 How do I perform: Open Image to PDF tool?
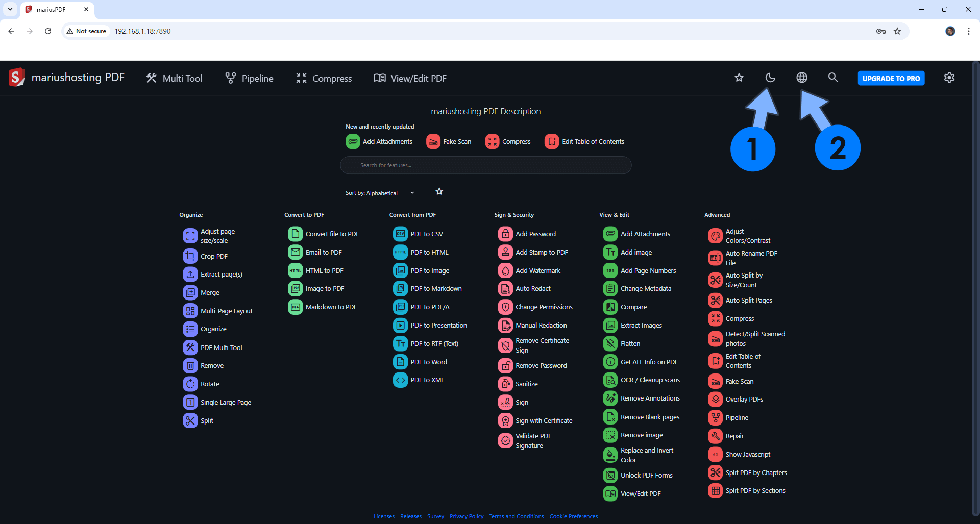coord(316,288)
